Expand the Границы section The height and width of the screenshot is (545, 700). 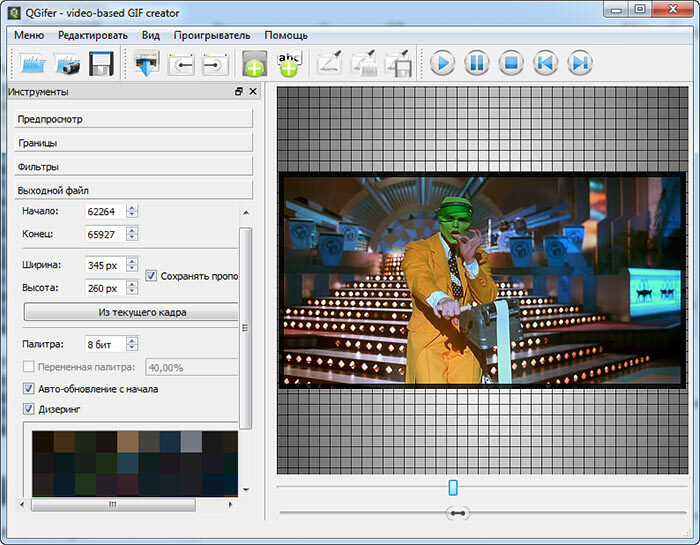pyautogui.click(x=134, y=143)
